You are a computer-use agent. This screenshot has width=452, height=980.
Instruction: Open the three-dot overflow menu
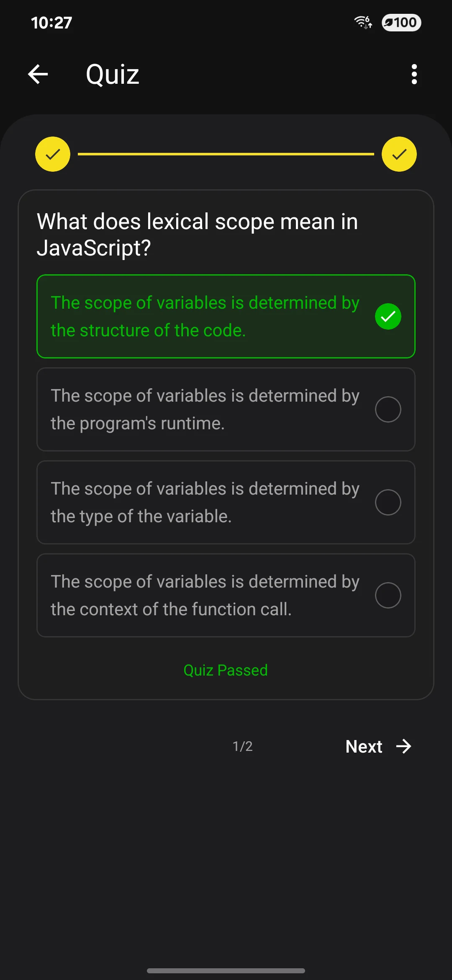414,74
